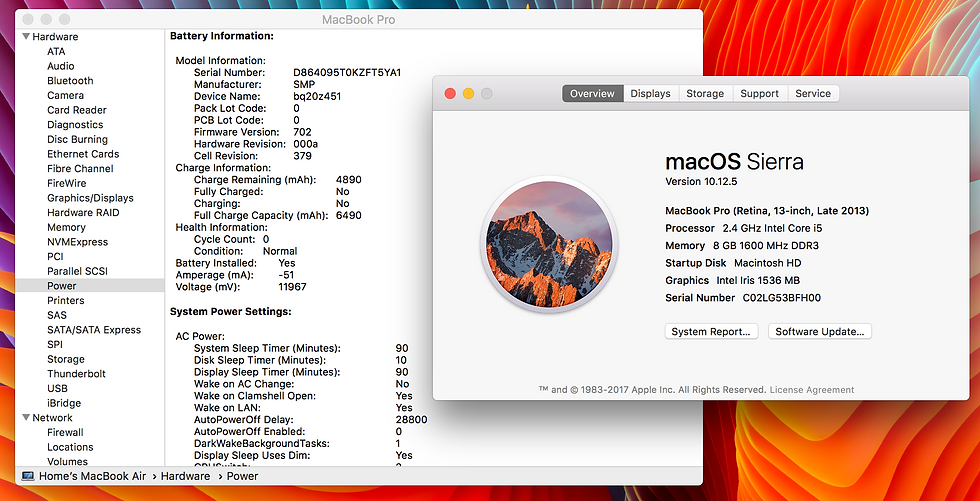This screenshot has width=980, height=501.
Task: Click Power in the path bar
Action: [242, 476]
